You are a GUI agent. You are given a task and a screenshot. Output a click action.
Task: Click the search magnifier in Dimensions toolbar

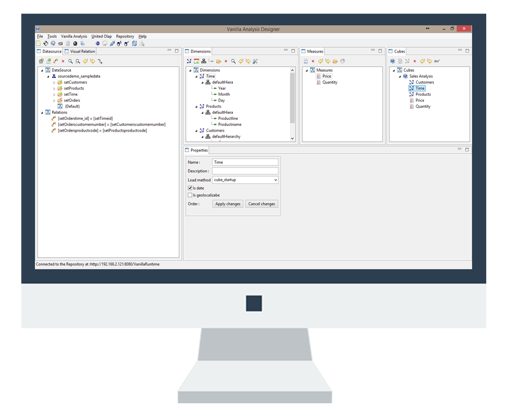coord(233,61)
